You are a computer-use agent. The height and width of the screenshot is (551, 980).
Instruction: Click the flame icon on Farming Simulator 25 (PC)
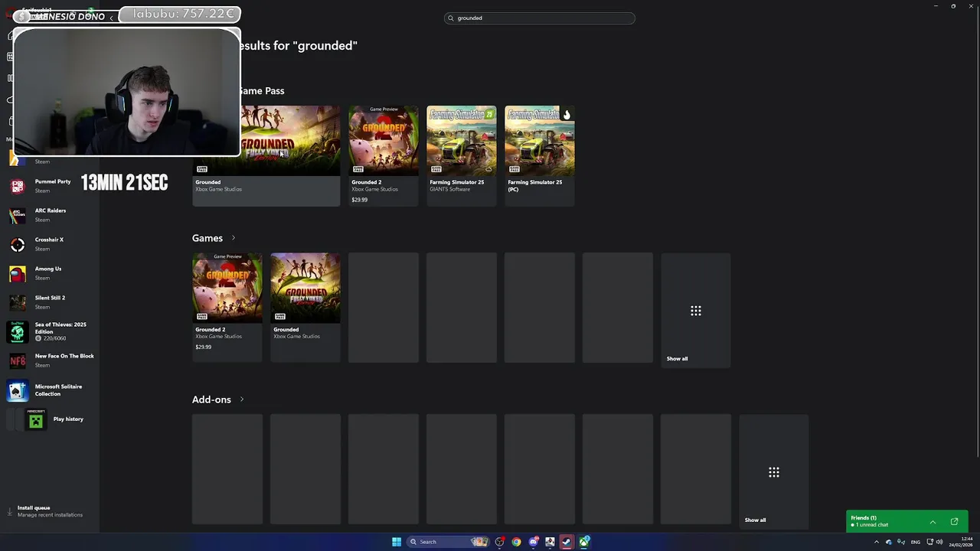(567, 115)
